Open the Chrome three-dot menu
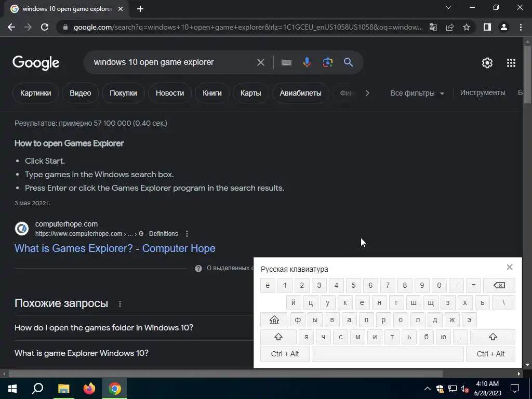The width and height of the screenshot is (532, 399). 521,27
